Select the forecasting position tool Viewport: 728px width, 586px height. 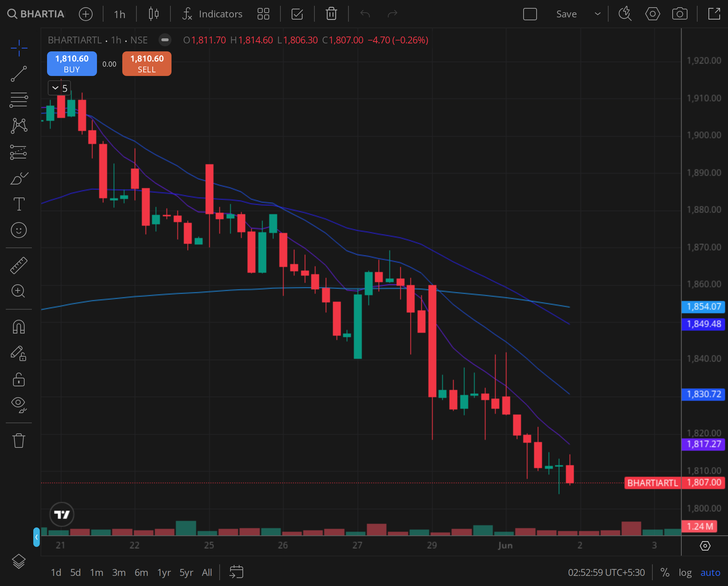coord(19,152)
